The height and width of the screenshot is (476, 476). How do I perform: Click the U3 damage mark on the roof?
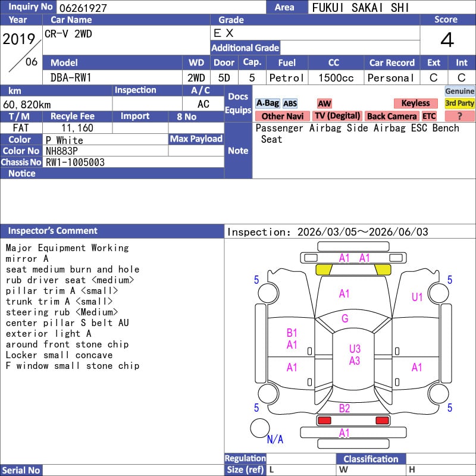pos(355,349)
